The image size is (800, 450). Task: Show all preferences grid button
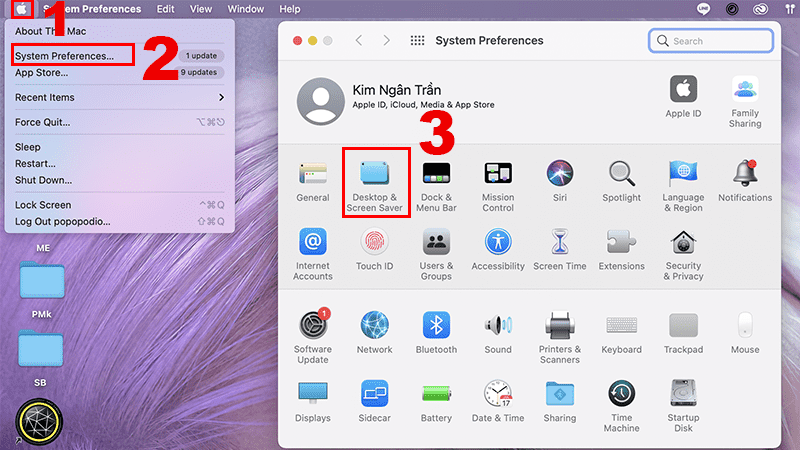417,41
